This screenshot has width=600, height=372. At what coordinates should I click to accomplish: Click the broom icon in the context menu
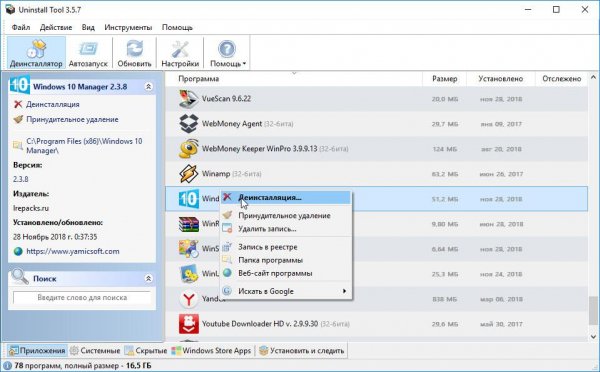[x=227, y=215]
